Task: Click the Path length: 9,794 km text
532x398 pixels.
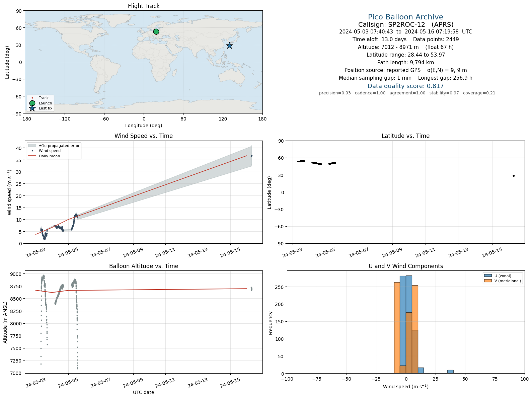Action: pyautogui.click(x=405, y=63)
